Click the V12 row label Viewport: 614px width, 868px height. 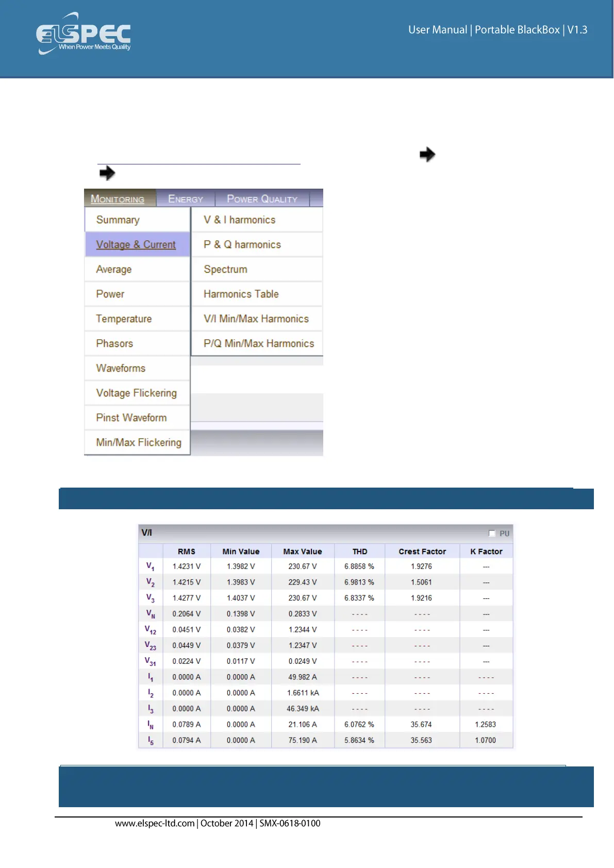(x=150, y=630)
